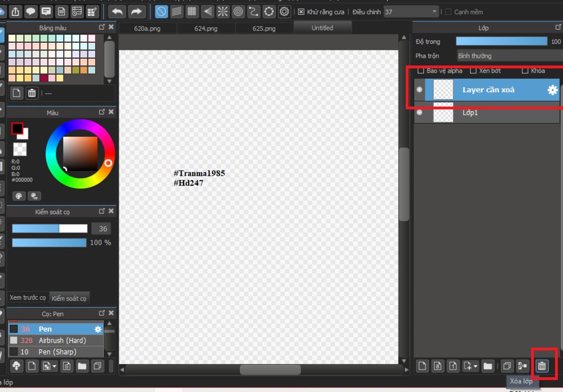
Task: Click the Undo arrow in the top toolbar
Action: click(x=118, y=12)
